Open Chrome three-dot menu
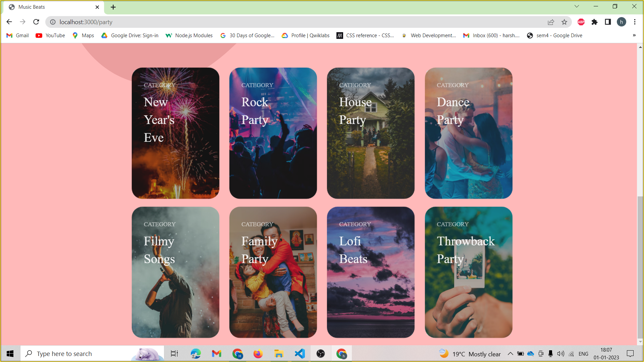This screenshot has height=362, width=644. [635, 22]
